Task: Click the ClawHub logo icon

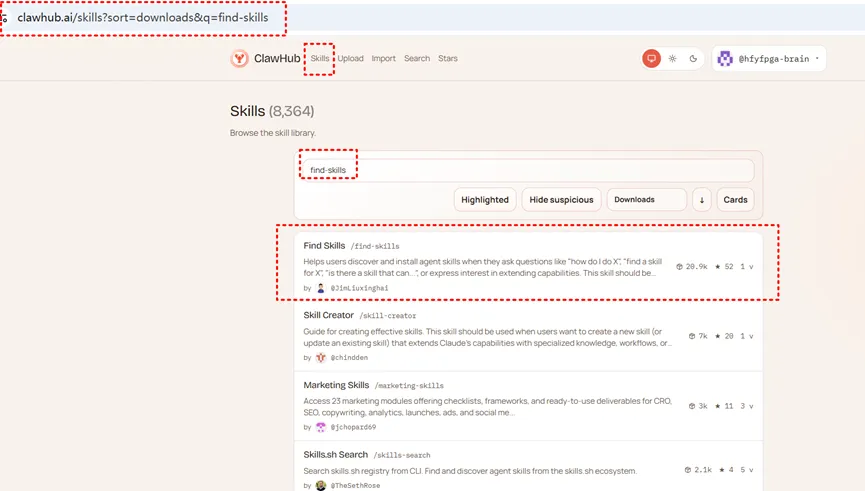Action: pos(239,58)
